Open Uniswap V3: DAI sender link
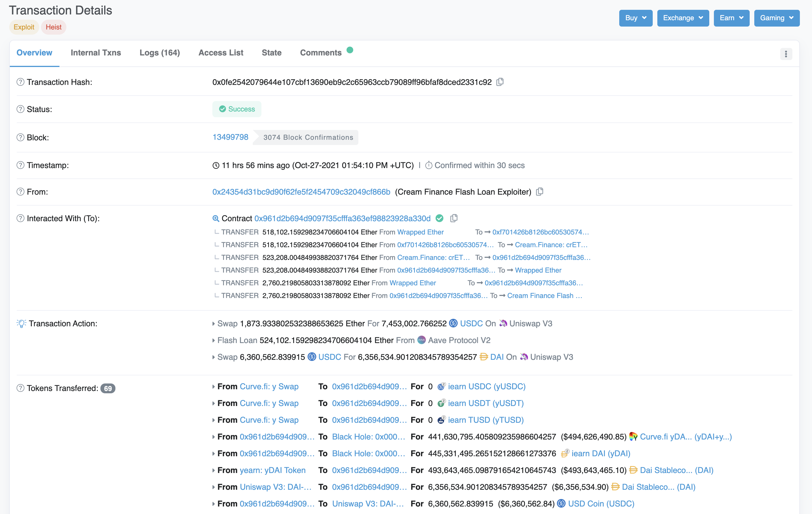 [x=276, y=487]
